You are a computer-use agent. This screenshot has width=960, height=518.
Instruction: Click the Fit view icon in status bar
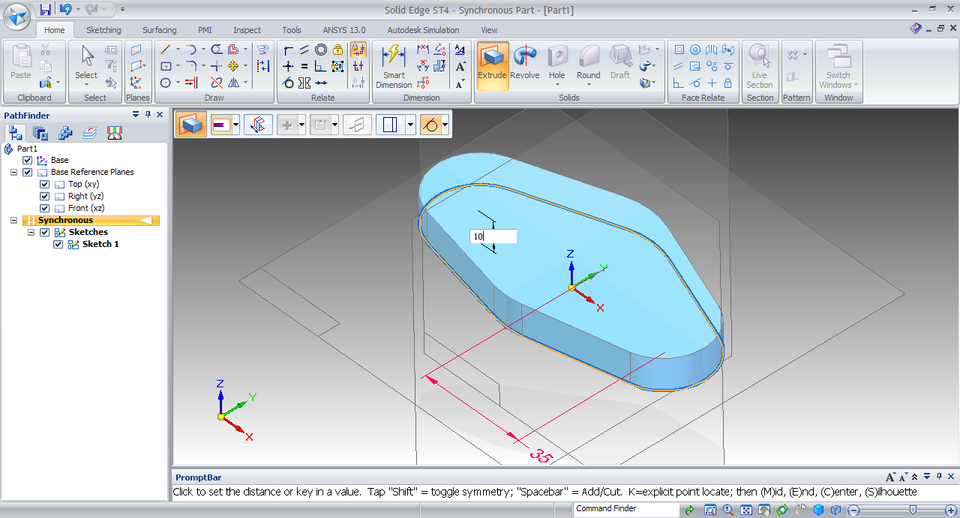tap(746, 509)
